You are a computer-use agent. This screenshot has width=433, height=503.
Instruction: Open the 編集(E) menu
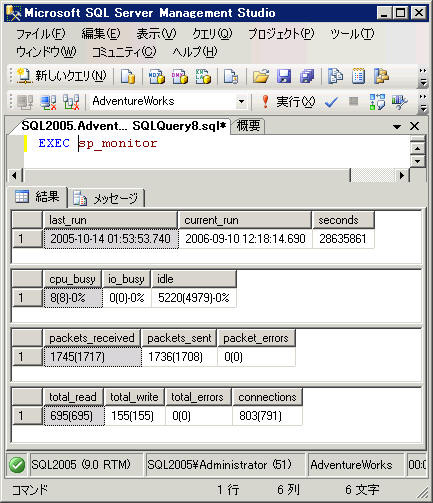tap(101, 34)
